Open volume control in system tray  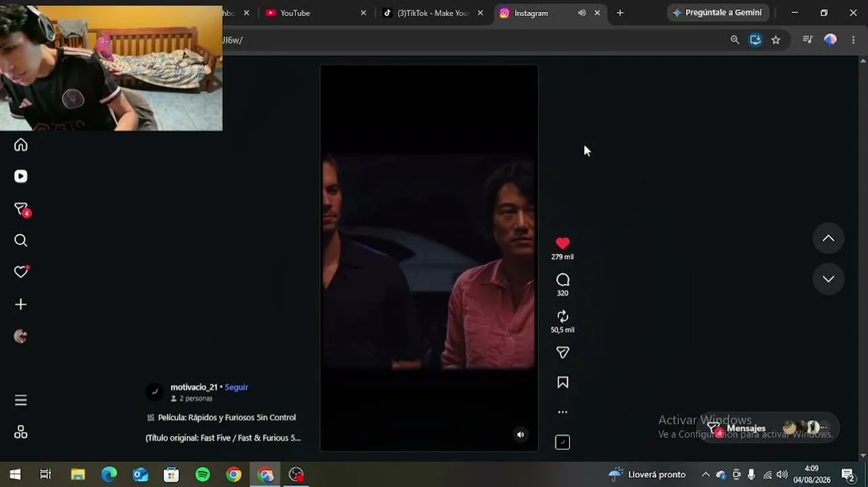tap(782, 475)
